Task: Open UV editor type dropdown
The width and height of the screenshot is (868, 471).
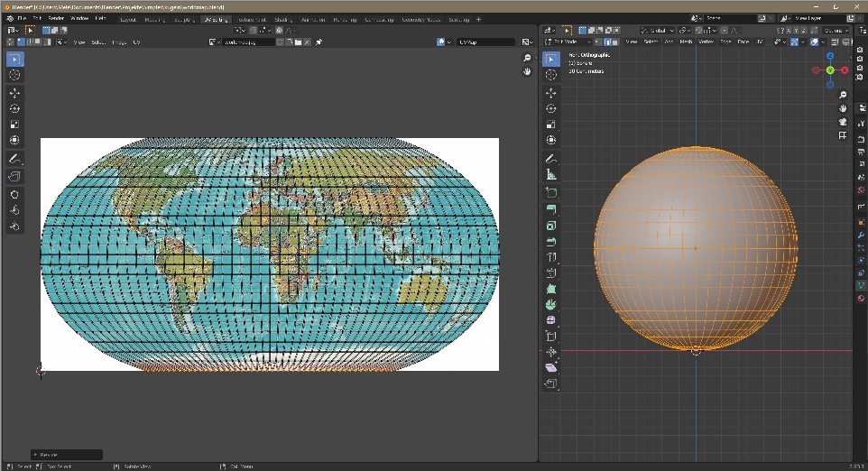Action: pyautogui.click(x=14, y=31)
